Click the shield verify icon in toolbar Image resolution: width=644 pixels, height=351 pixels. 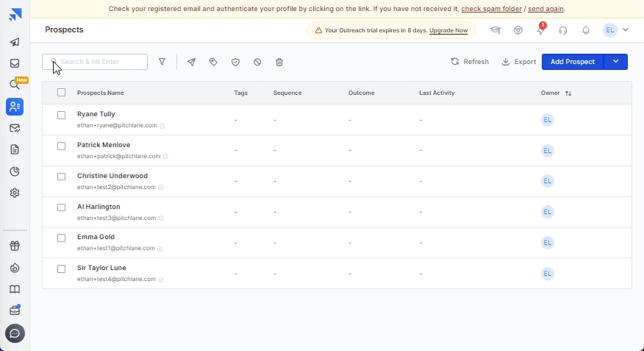[235, 62]
